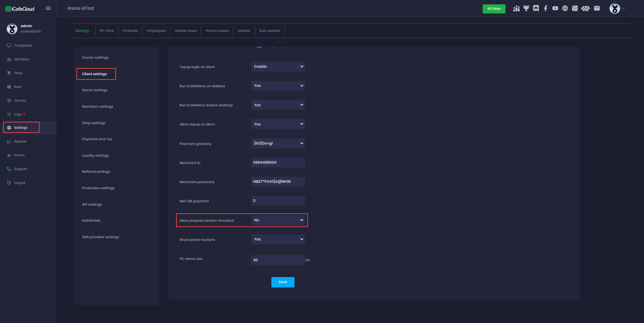The image size is (644, 323).
Task: Click the trophy tournaments icon
Action: pos(526,8)
